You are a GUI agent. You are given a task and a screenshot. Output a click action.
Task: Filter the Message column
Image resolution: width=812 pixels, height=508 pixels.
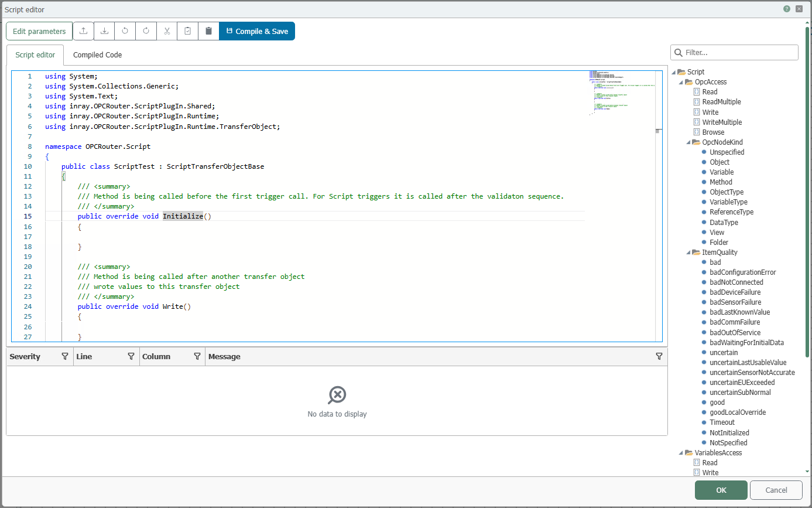659,356
